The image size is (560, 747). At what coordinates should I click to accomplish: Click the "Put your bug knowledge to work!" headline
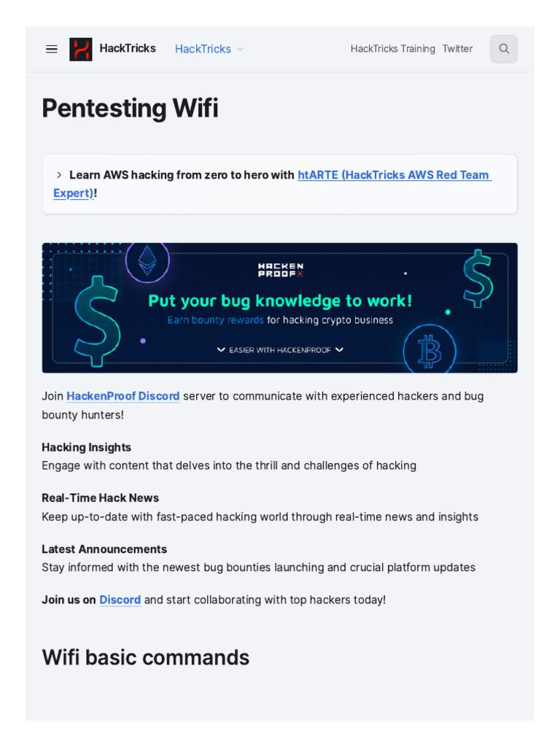click(280, 301)
